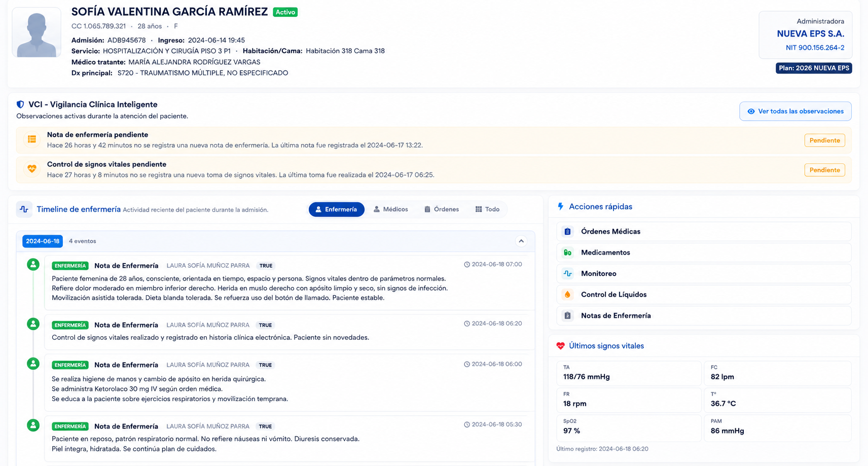Screen dimensions: 868x466
Task: Click Pendiente badge for vital signs alert
Action: [824, 170]
